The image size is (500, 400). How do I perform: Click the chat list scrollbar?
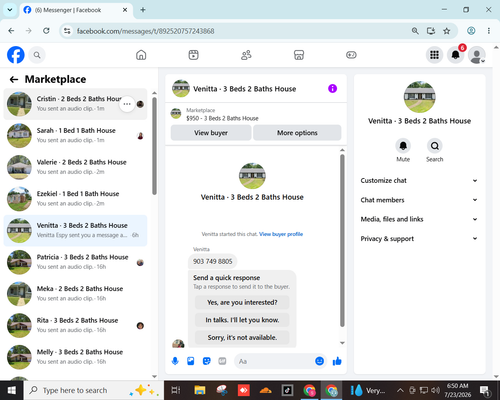click(154, 146)
